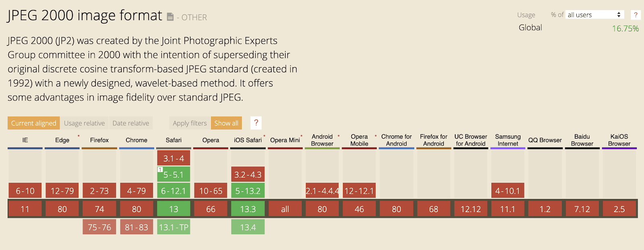Select the iOS Safari 13.3 cell
The image size is (644, 250).
(x=248, y=209)
